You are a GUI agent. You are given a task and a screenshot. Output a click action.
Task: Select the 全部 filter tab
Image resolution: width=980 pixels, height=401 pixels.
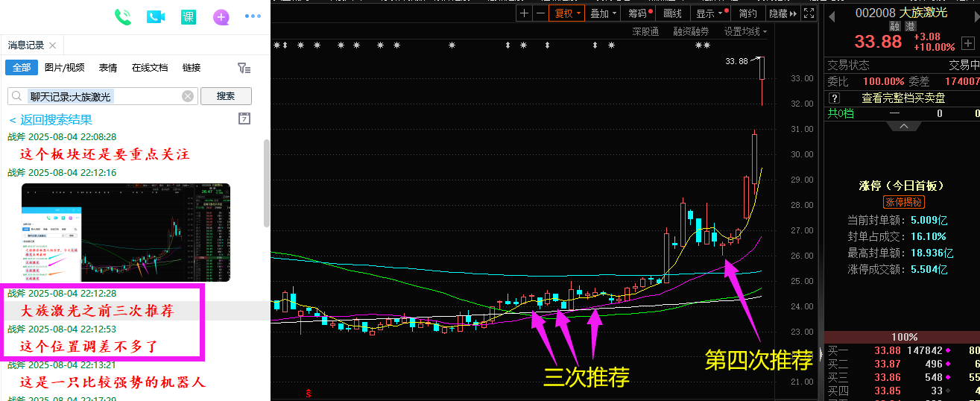[x=22, y=68]
